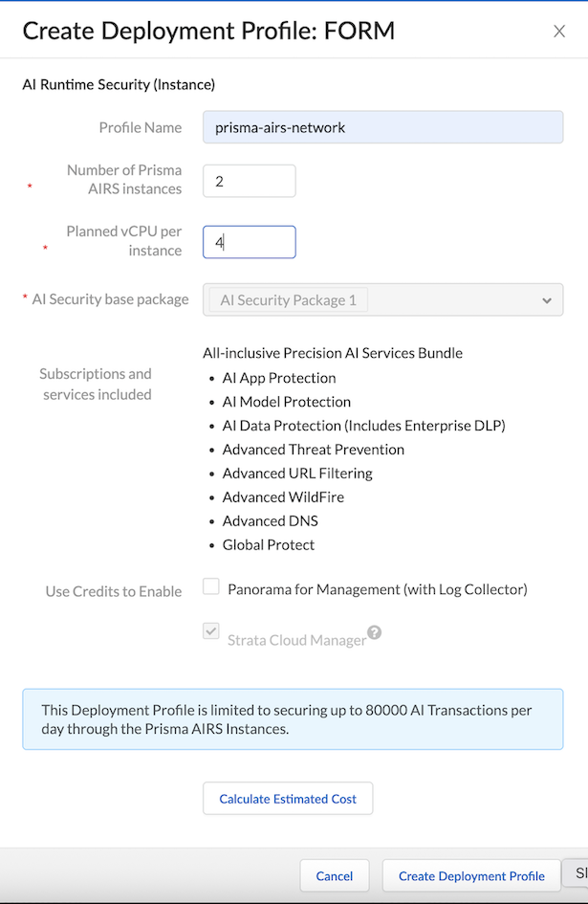This screenshot has height=904, width=588.
Task: Close the Create Deployment Profile dialog
Action: point(559,32)
